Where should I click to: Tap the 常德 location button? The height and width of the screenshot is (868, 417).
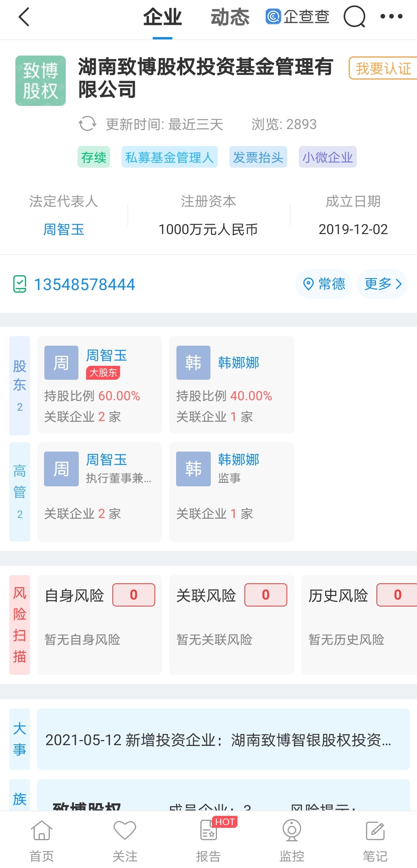(324, 284)
